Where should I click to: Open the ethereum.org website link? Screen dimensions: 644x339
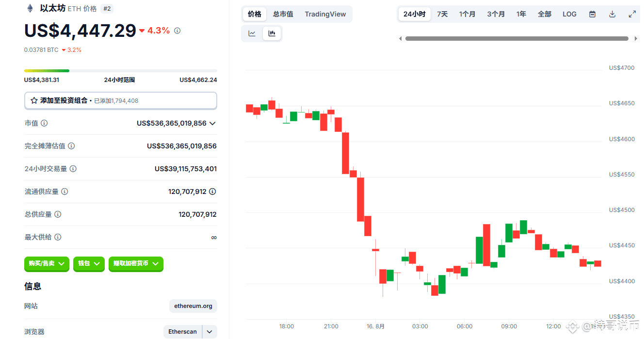click(x=193, y=306)
